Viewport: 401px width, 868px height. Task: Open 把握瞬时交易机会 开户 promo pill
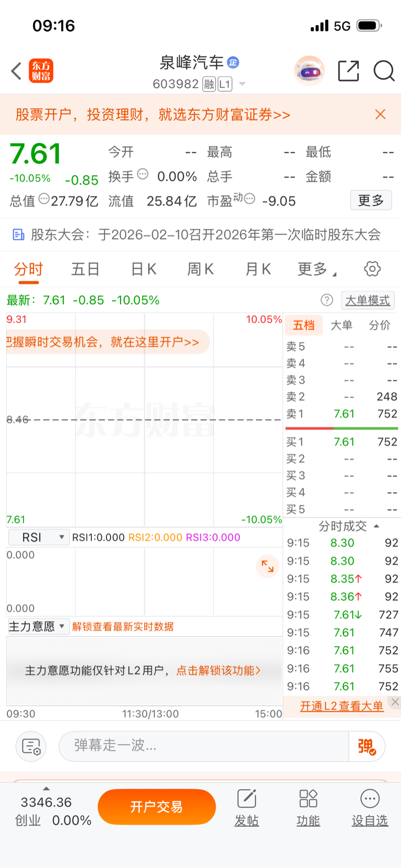tap(107, 342)
